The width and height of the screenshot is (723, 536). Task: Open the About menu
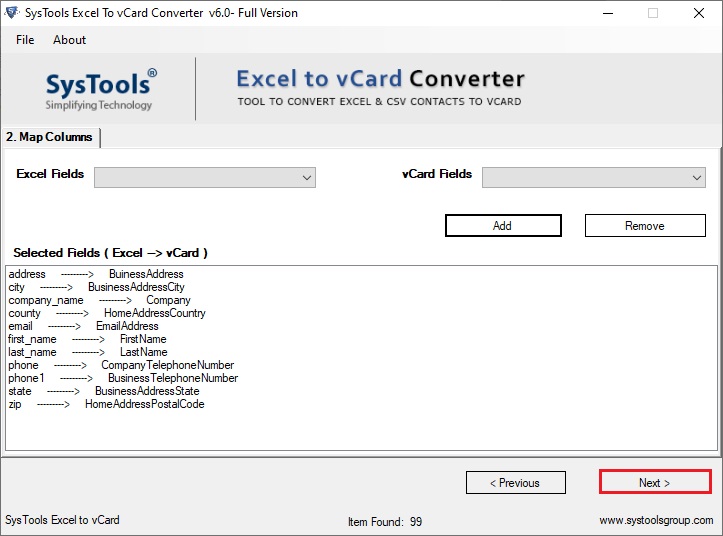click(69, 40)
